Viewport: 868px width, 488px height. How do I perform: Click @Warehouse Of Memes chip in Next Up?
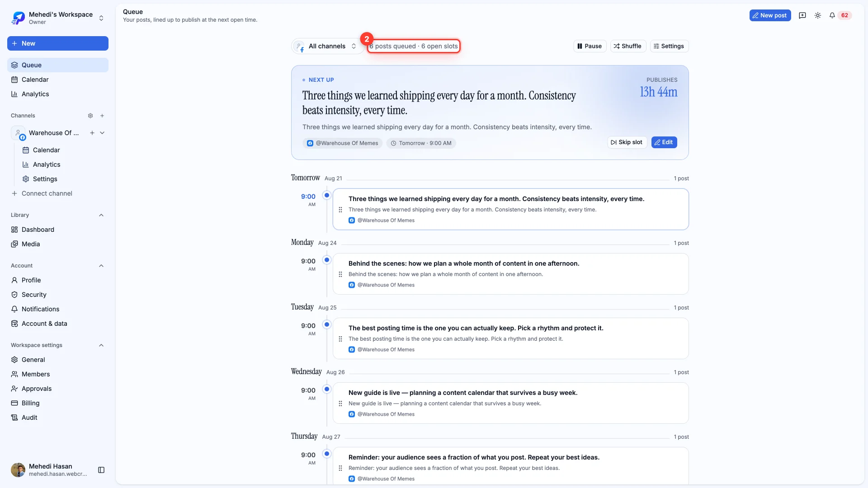click(343, 143)
